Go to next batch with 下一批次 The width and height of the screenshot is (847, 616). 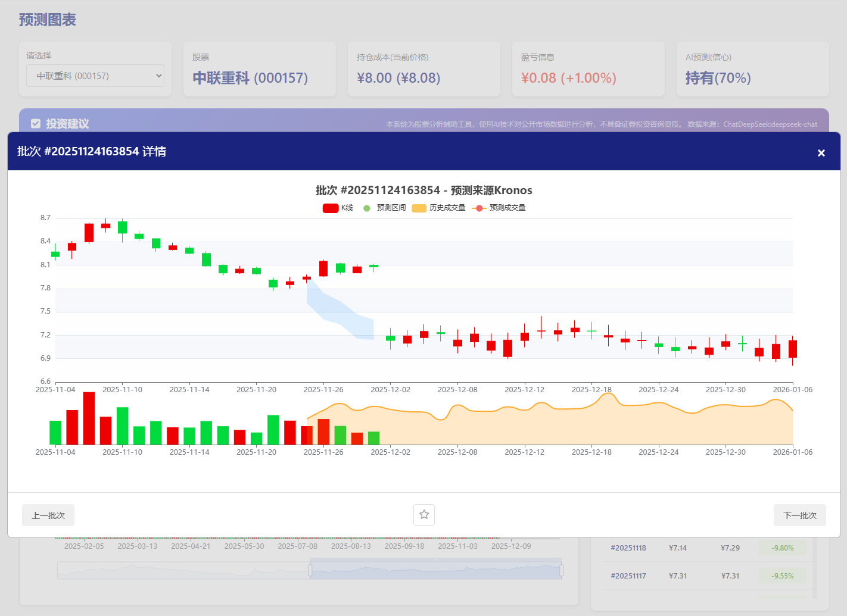(x=800, y=515)
